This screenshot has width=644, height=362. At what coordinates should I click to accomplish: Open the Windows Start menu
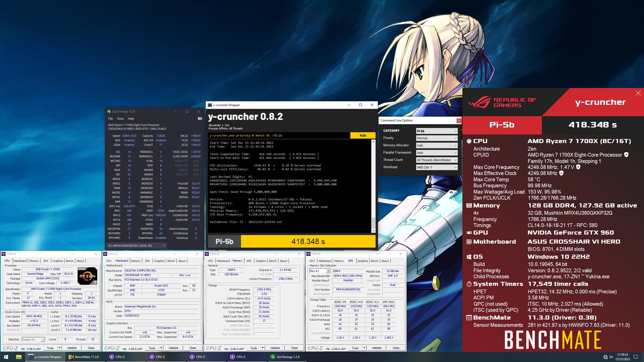[6, 357]
